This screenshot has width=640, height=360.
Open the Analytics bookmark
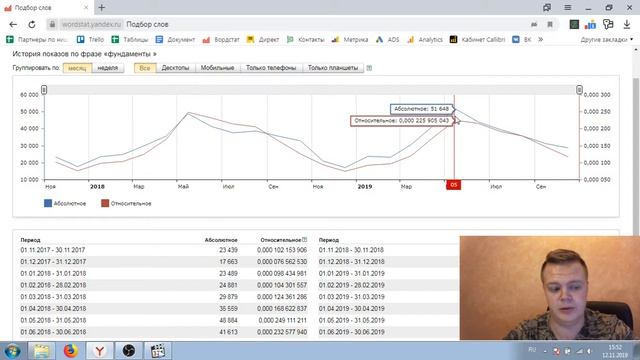(x=425, y=40)
